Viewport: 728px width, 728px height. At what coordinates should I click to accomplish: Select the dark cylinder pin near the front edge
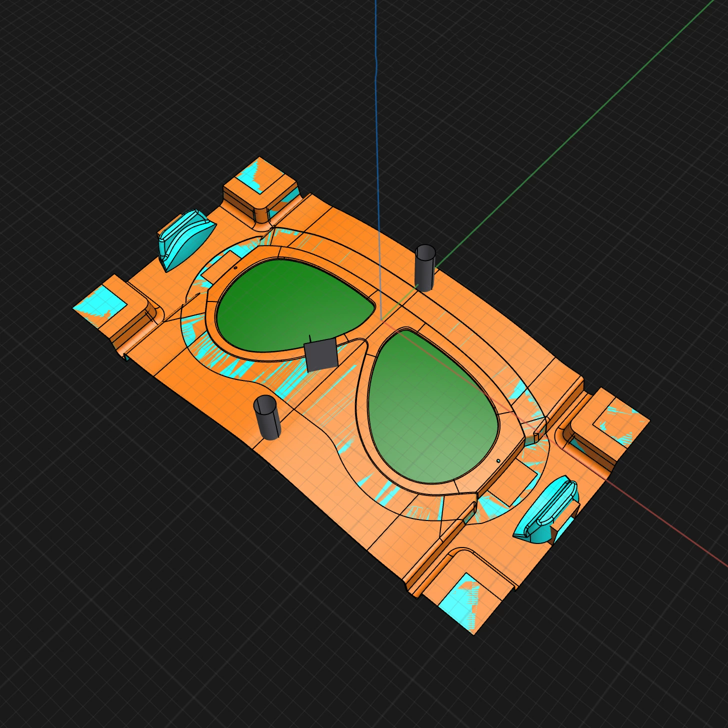tap(267, 417)
